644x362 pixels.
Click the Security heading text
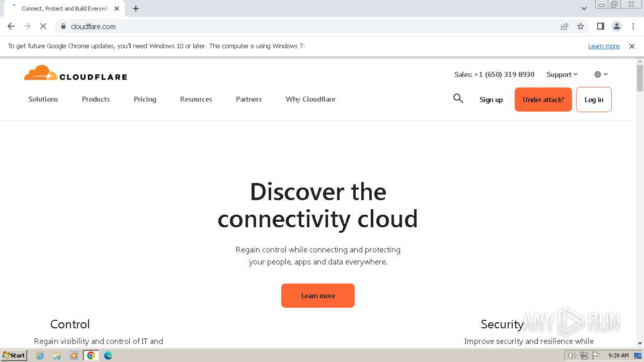pos(502,324)
